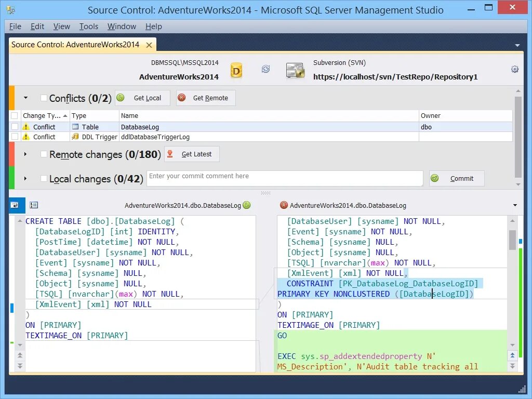Check the DatabaseLog conflict row checkbox
The width and height of the screenshot is (532, 399).
pyautogui.click(x=14, y=126)
